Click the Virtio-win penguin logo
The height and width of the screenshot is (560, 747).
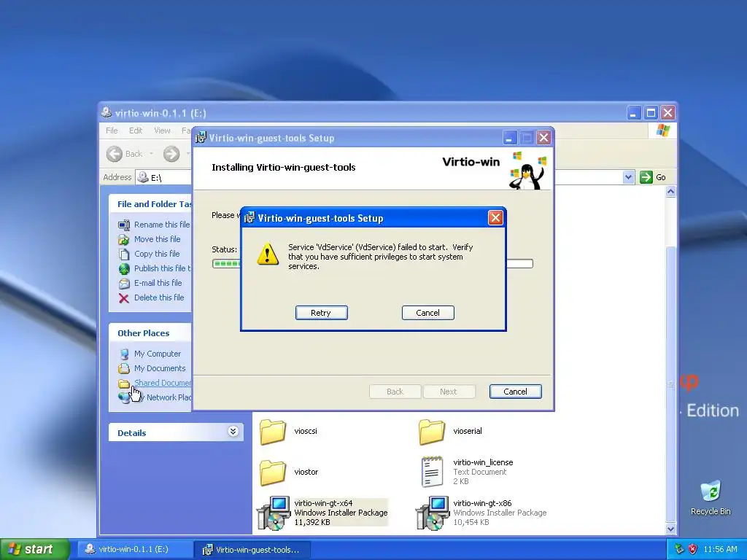point(527,171)
